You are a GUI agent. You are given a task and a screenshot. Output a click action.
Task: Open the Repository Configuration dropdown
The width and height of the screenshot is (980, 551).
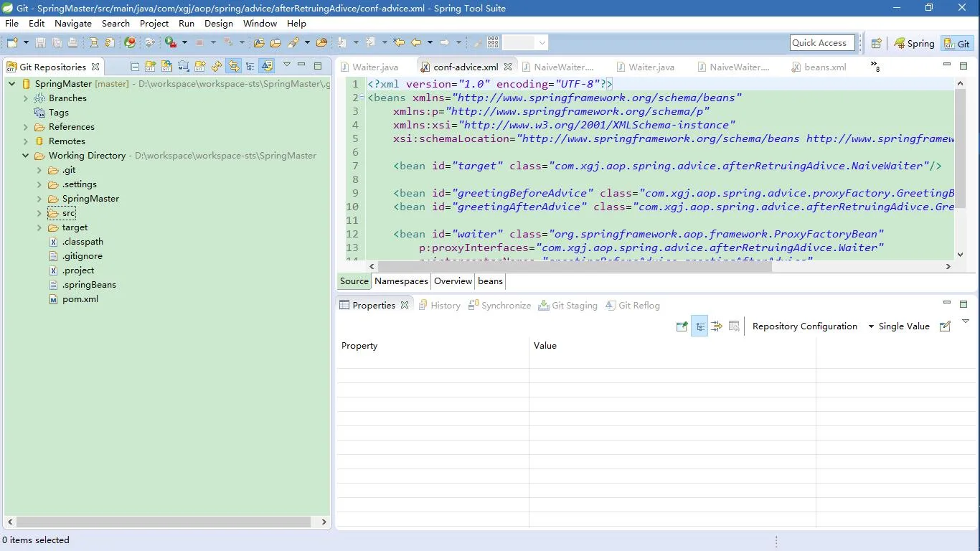point(871,326)
